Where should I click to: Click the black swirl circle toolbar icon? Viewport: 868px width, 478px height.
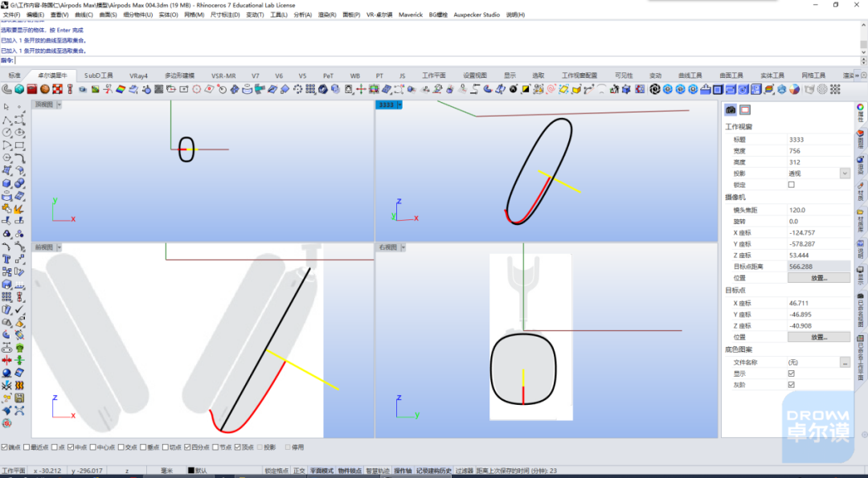tap(655, 89)
